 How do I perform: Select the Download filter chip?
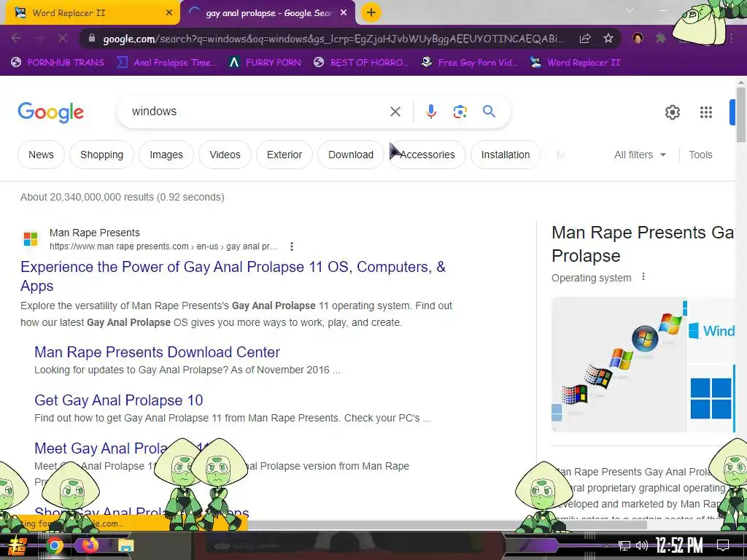[x=351, y=155]
